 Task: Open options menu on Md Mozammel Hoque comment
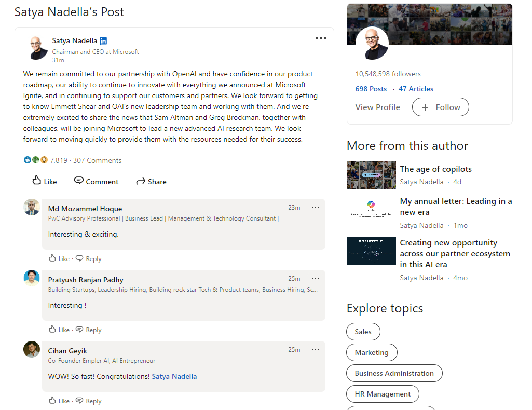tap(316, 207)
